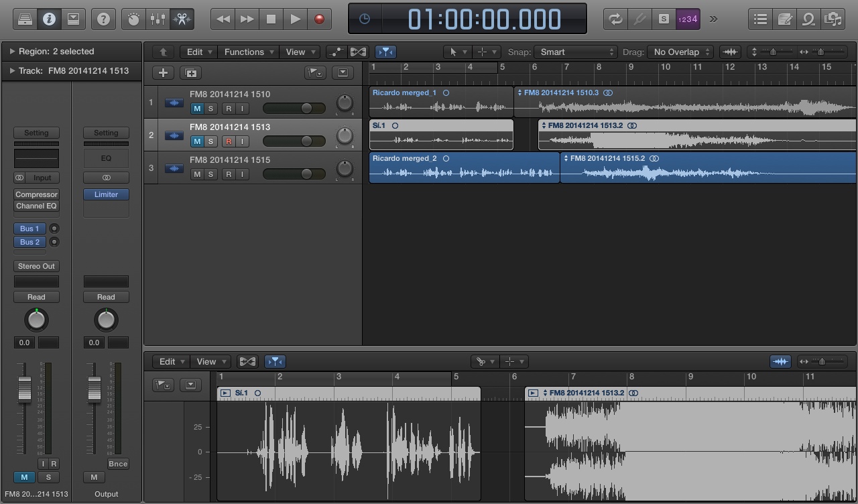Image resolution: width=858 pixels, height=504 pixels.
Task: Click the volume slider of track 1510
Action: [x=294, y=109]
